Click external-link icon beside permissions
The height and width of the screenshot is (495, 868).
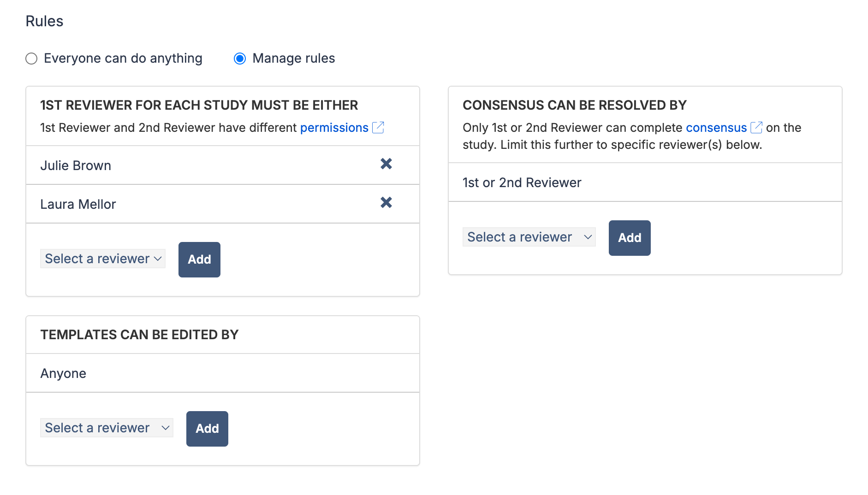click(378, 128)
